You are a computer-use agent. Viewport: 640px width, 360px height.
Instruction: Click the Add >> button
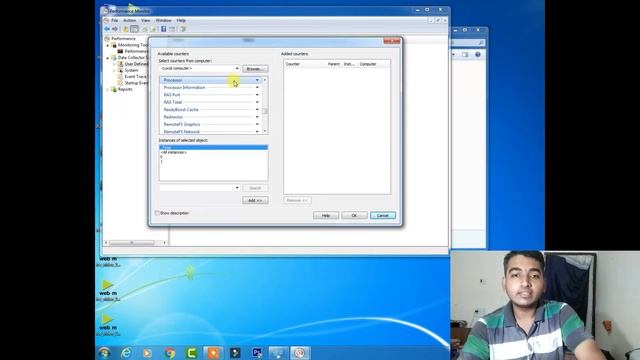click(255, 200)
